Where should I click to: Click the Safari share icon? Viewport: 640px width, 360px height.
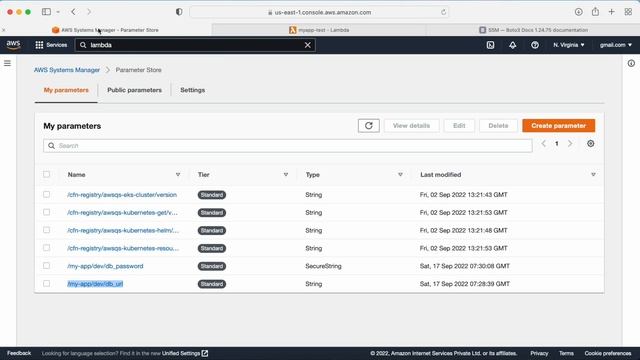[x=596, y=11]
